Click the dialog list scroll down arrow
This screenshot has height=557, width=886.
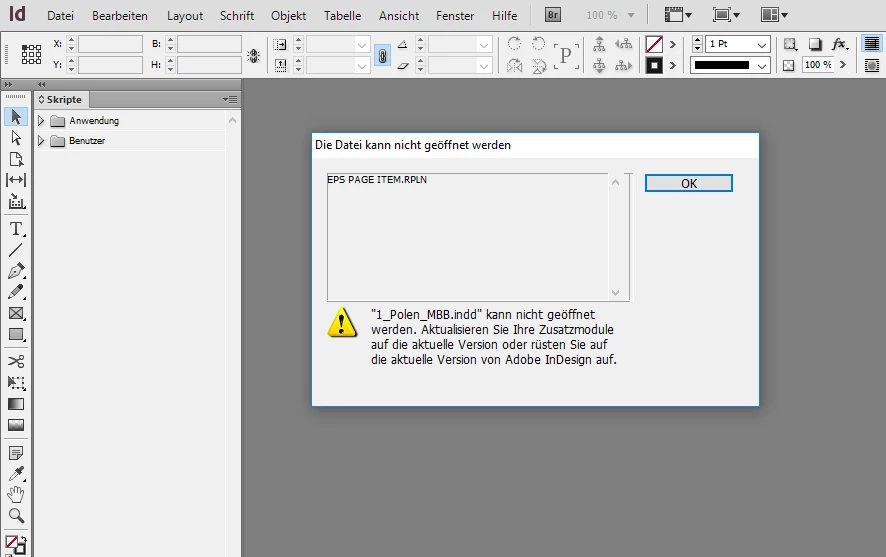tap(615, 293)
